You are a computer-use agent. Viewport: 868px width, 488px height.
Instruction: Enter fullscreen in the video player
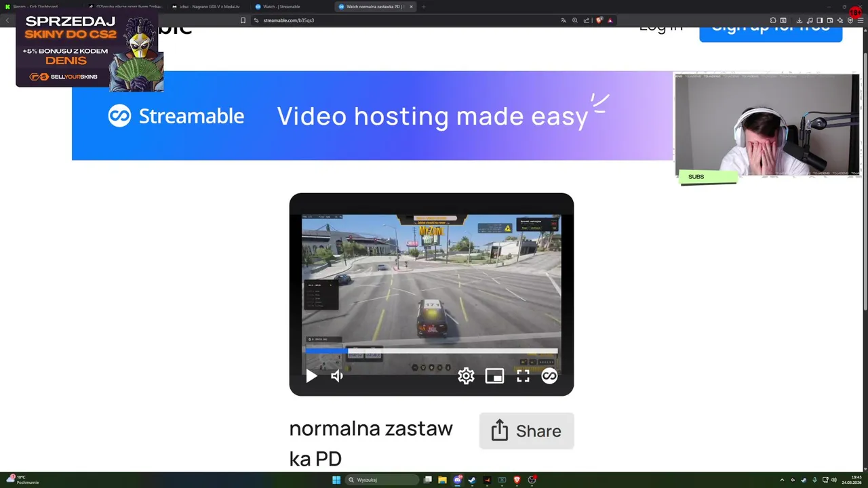[523, 375]
